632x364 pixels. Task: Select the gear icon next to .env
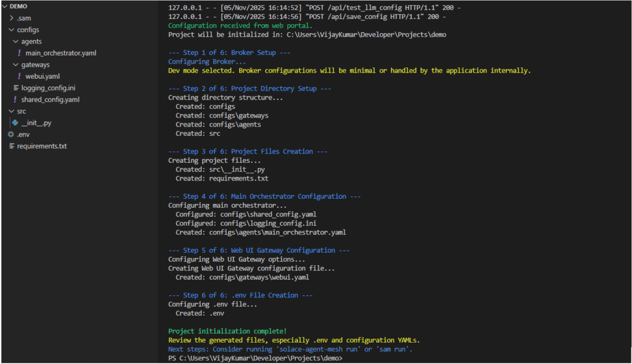point(10,134)
